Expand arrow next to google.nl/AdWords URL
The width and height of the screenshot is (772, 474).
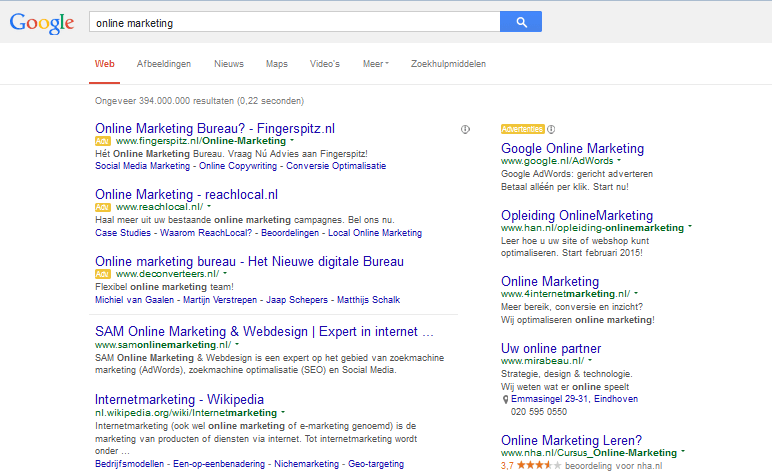point(619,160)
